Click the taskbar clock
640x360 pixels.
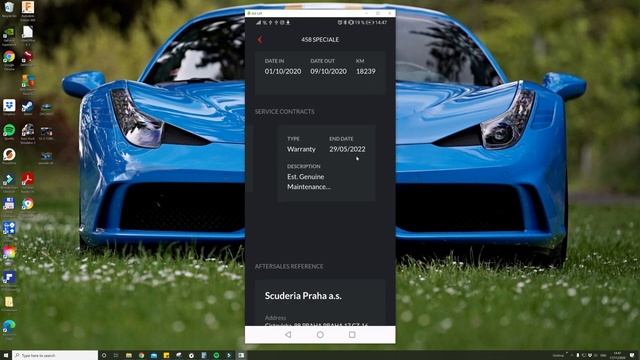617,356
